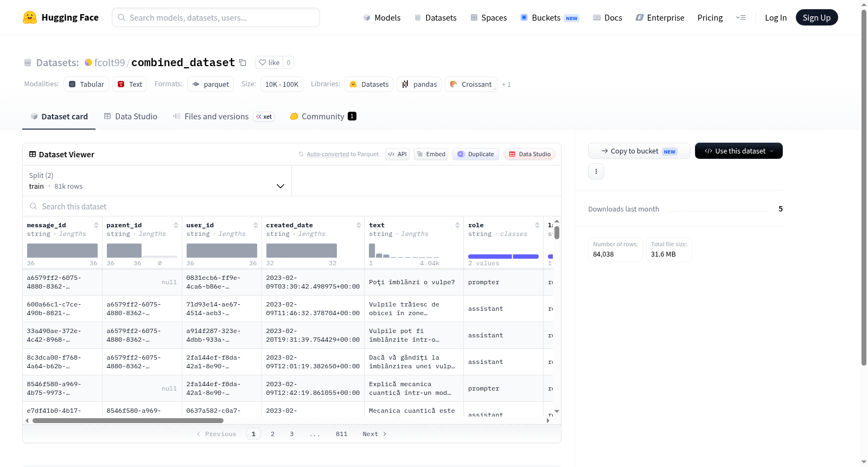This screenshot has width=868, height=467.
Task: Click the table vertical scrollbar thumb
Action: (x=557, y=233)
